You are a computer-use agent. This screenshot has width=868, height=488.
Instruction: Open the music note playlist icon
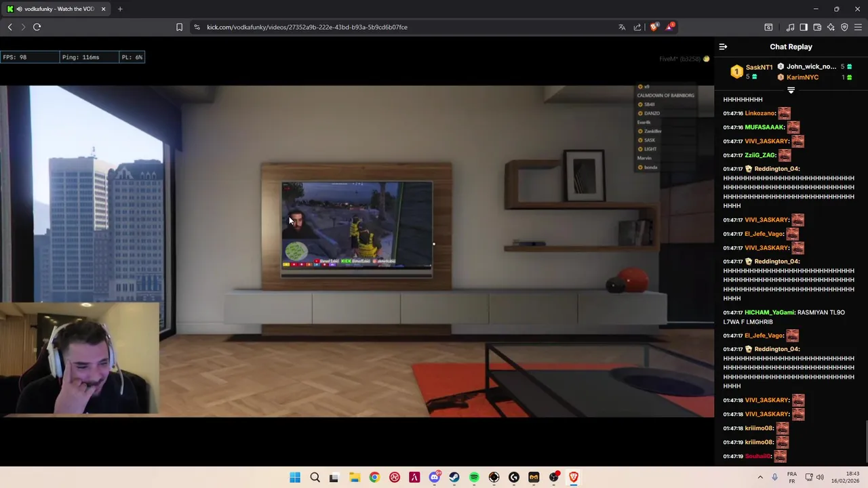[790, 27]
